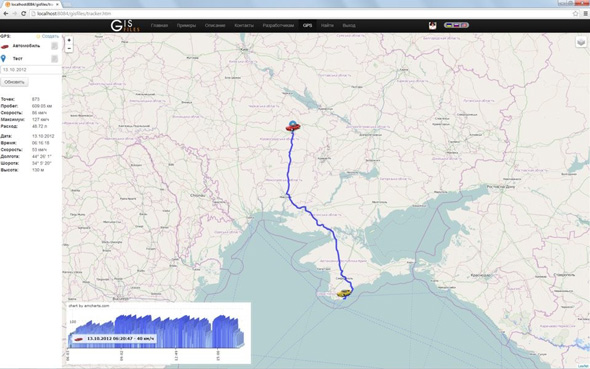
Task: Toggle the Тест tracker edit box
Action: [55, 59]
